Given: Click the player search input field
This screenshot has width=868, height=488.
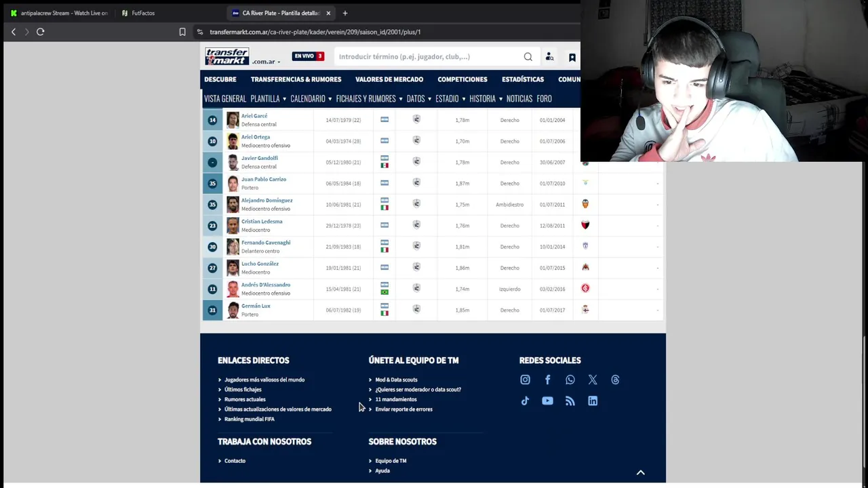Looking at the screenshot, I should tap(427, 57).
